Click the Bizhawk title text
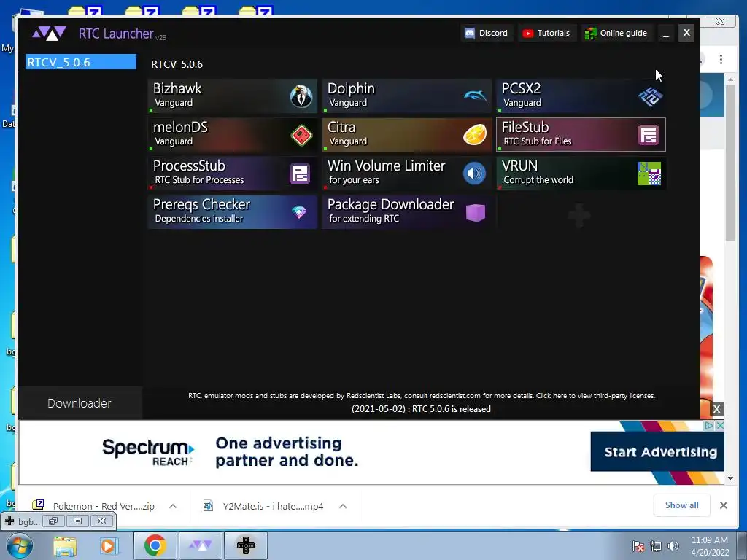 coord(177,88)
